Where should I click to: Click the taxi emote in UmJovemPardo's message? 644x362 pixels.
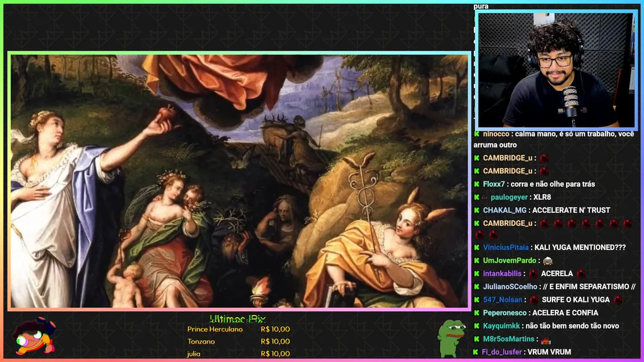pyautogui.click(x=548, y=261)
